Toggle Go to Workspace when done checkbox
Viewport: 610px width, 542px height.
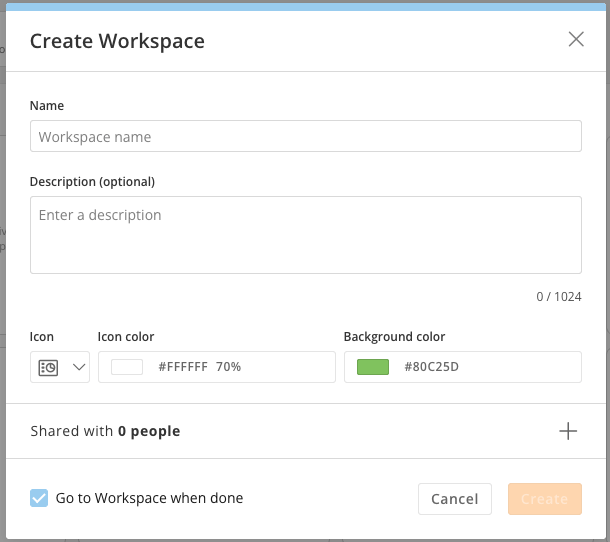pos(39,498)
